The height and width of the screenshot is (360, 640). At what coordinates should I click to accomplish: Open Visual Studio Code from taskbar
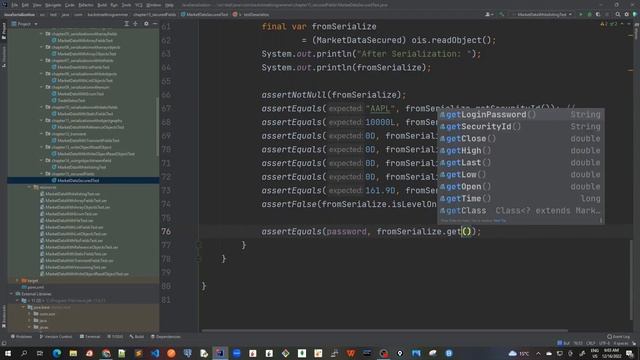click(155, 353)
